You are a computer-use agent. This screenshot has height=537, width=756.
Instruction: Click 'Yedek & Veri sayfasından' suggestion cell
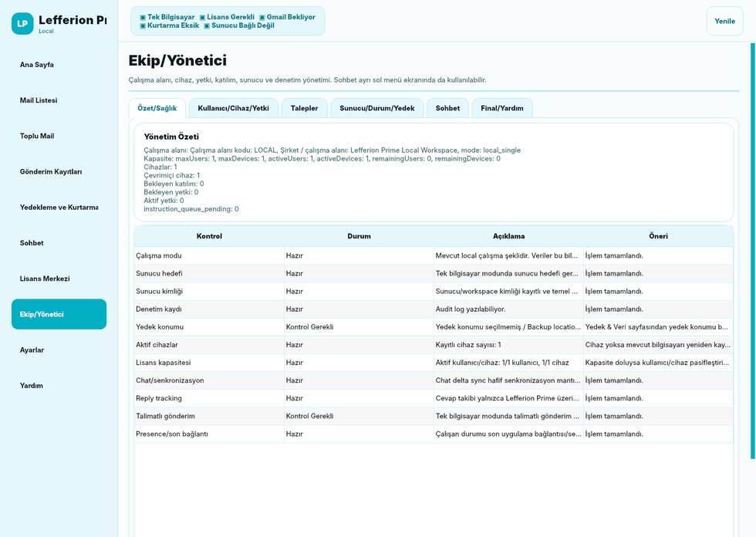click(x=658, y=327)
